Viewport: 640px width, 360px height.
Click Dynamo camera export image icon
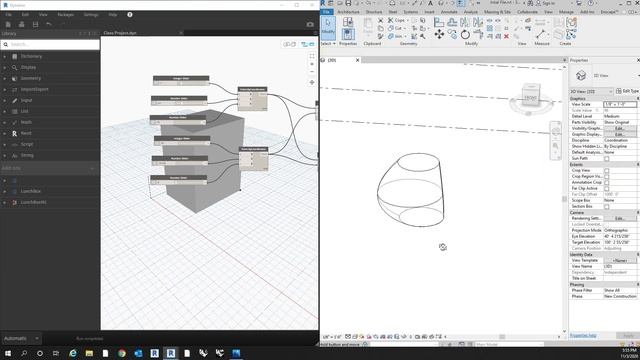pos(310,24)
